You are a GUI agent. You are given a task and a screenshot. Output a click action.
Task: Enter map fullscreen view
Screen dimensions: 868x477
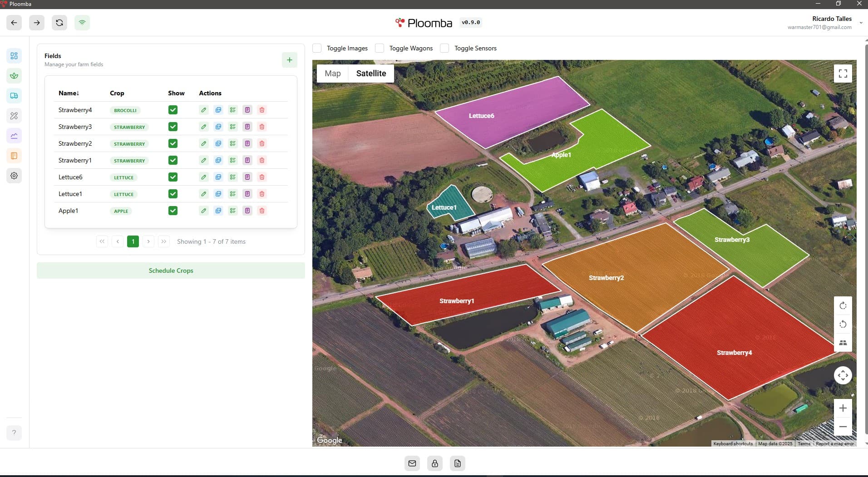point(843,74)
